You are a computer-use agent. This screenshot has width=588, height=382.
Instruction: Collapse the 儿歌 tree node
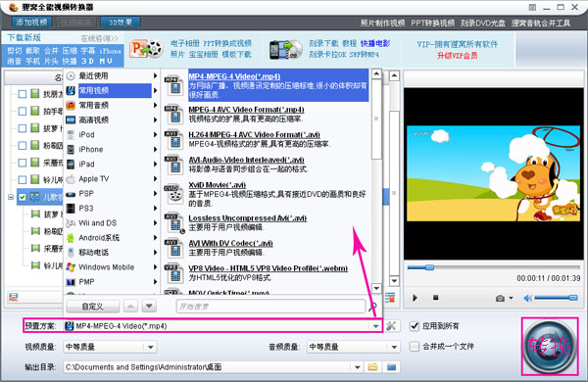point(11,197)
